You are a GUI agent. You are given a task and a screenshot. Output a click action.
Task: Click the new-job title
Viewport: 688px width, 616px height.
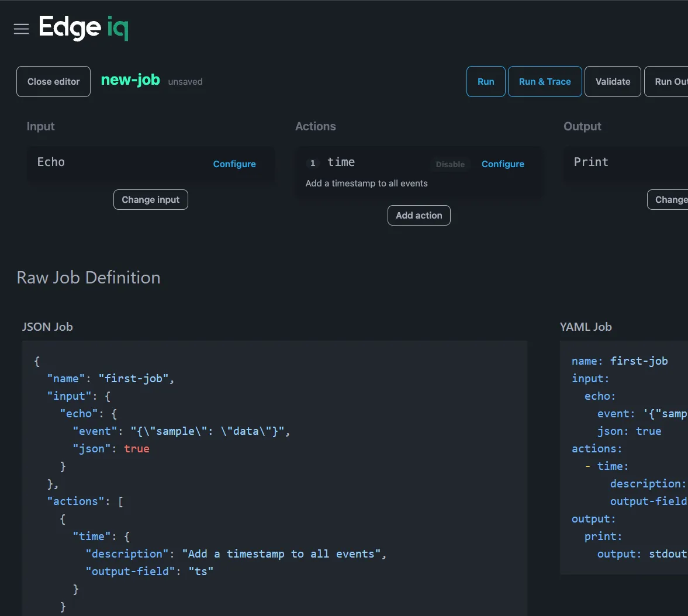[x=130, y=80]
